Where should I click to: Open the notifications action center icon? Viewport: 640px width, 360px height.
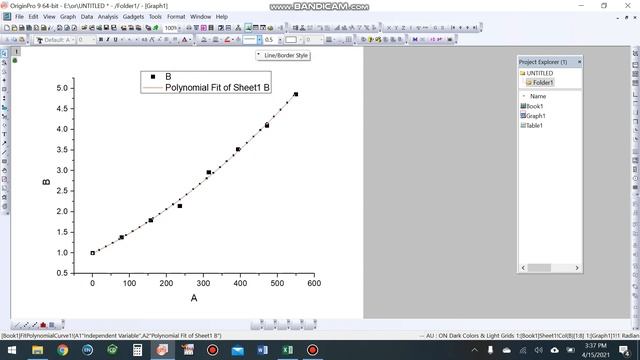click(624, 350)
